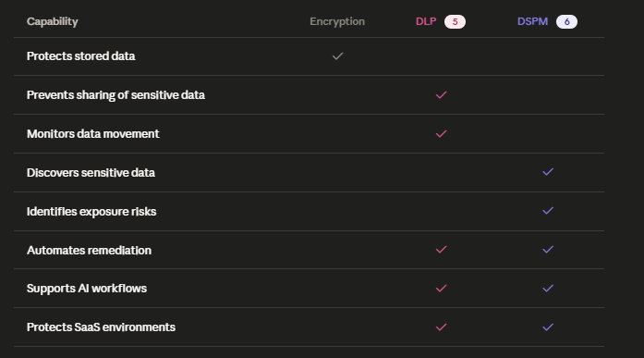Click the Protects stored data row label
The width and height of the screenshot is (644, 358).
(x=81, y=56)
